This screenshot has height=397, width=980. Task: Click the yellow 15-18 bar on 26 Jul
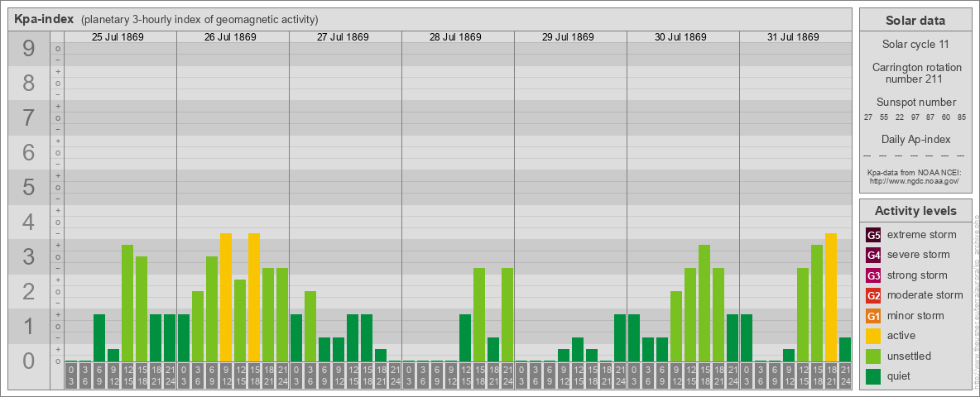click(x=254, y=298)
